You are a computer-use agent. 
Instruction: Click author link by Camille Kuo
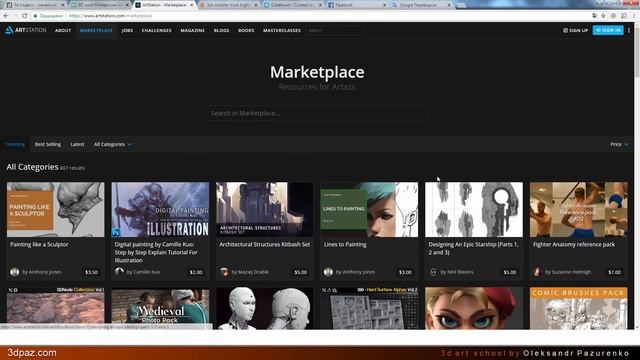pos(143,272)
